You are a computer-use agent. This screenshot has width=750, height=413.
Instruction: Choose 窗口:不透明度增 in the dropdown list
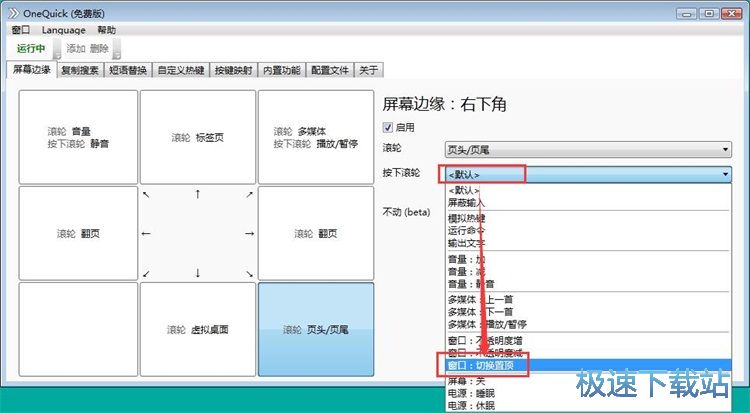coord(588,341)
